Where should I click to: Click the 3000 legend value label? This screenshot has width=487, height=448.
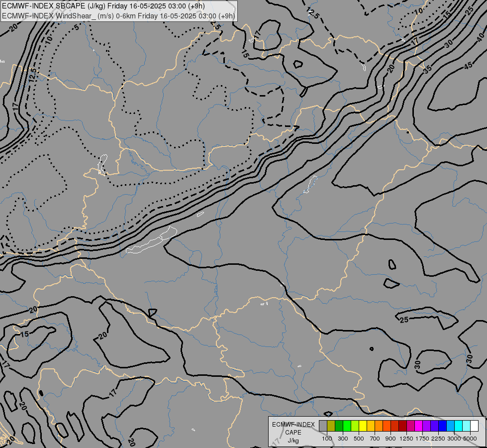tap(454, 439)
